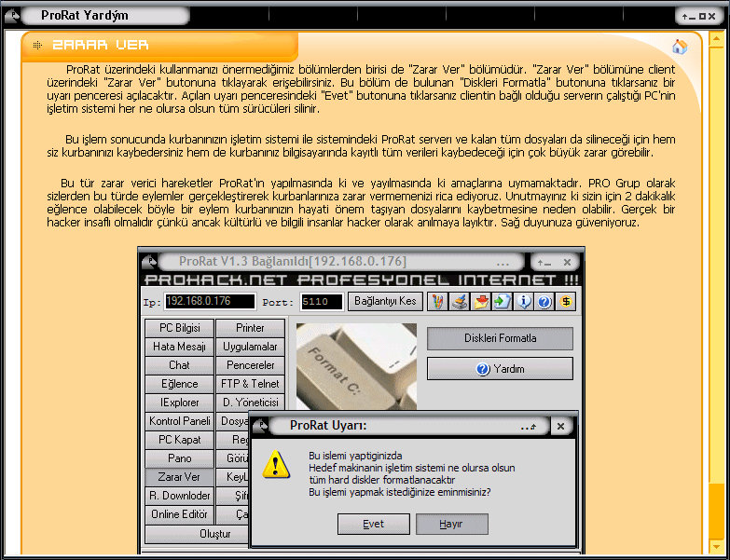This screenshot has width=730, height=560.
Task: Click the folder with red arrow icon
Action: click(x=481, y=301)
